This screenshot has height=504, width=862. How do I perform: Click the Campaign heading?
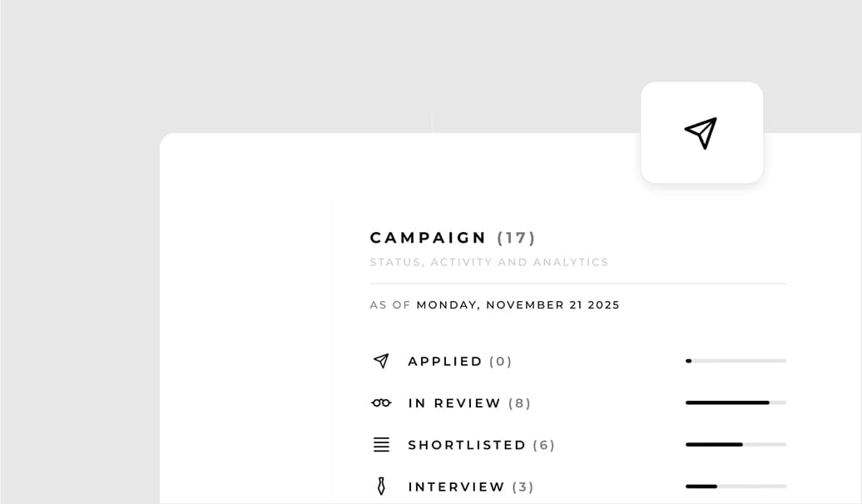[429, 238]
